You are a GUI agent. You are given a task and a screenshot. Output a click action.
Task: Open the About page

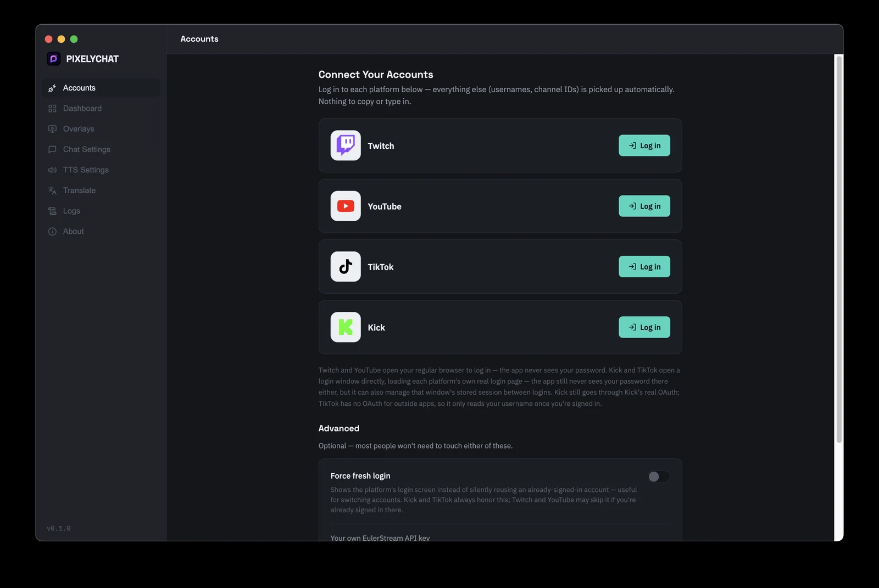101,232
